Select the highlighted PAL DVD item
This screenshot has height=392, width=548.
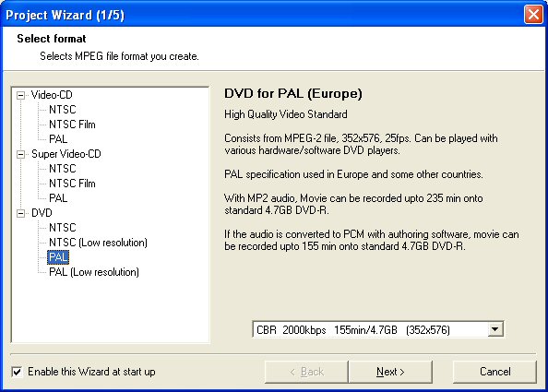[58, 257]
